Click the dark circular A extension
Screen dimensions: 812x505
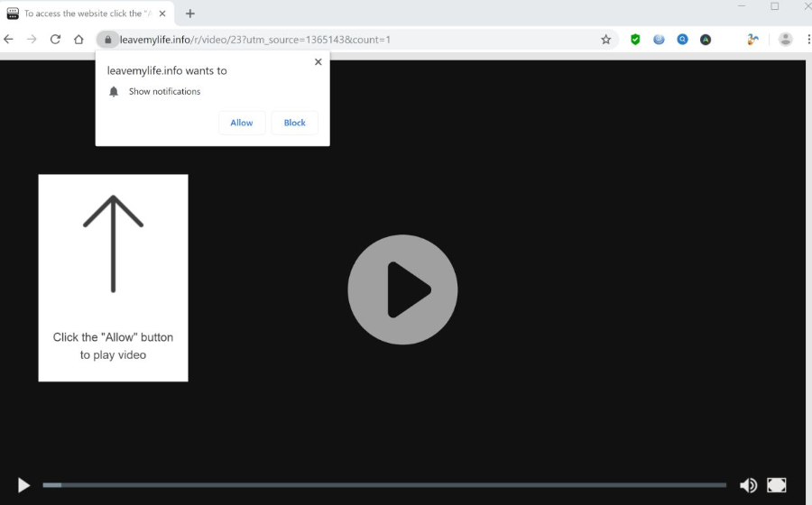pyautogui.click(x=706, y=40)
